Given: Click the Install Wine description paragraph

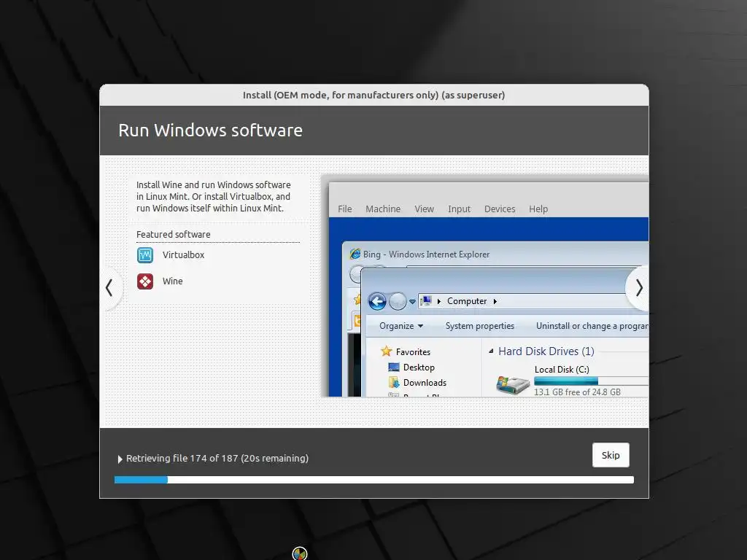Looking at the screenshot, I should (x=214, y=196).
